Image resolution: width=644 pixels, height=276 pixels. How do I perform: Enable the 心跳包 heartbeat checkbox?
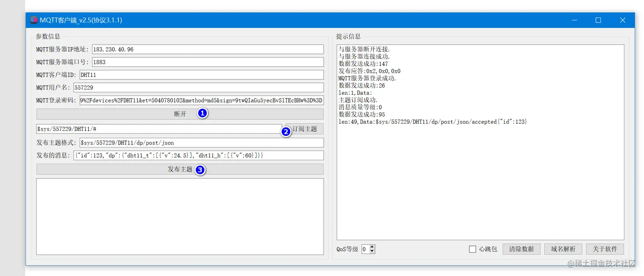[472, 249]
